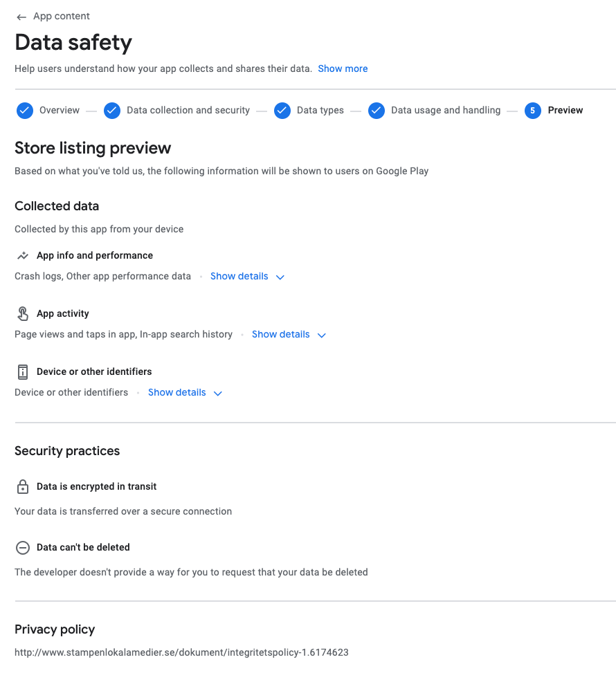Expand chevron for App info and performance details

pos(280,277)
